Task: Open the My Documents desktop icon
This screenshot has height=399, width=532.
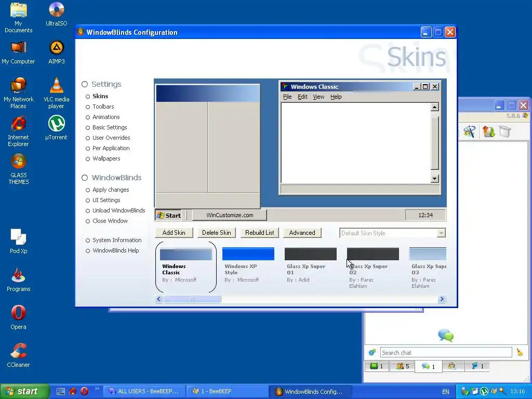Action: coord(18,18)
